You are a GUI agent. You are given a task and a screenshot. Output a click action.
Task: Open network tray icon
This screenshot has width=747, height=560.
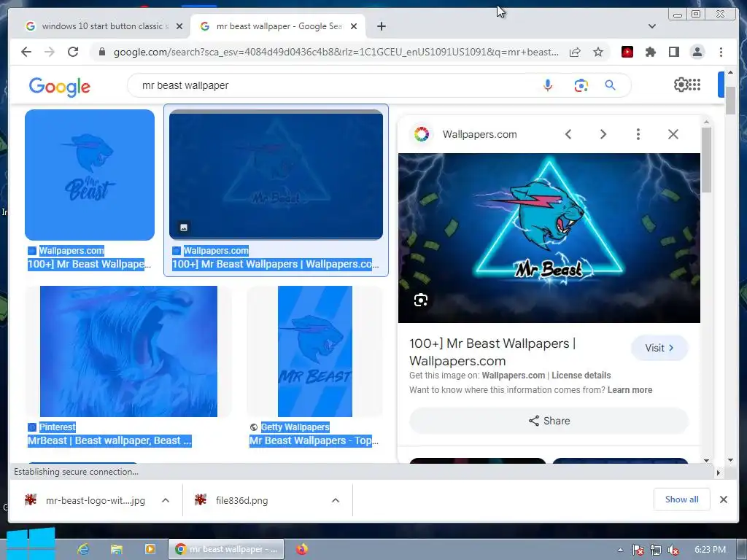pyautogui.click(x=656, y=550)
